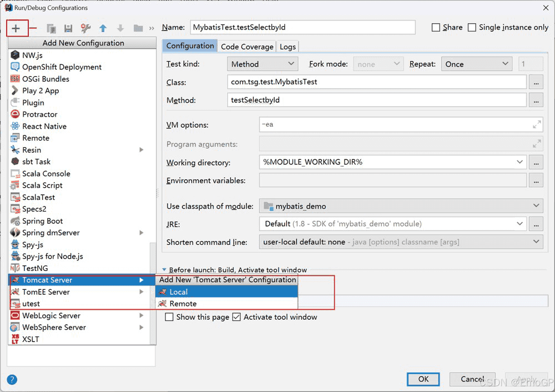Click the Spring Boot icon
Screen dimensions: 555x392
[x=15, y=220]
